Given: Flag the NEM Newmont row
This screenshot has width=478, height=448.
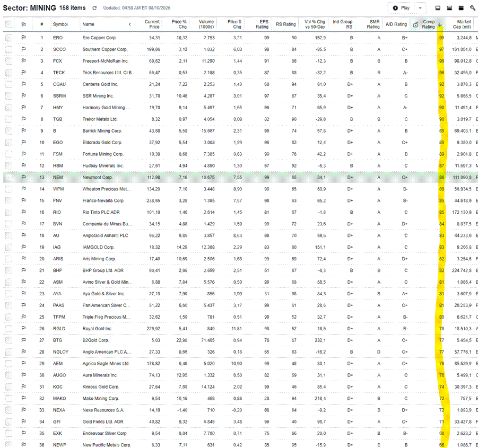Looking at the screenshot, I should coord(23,177).
